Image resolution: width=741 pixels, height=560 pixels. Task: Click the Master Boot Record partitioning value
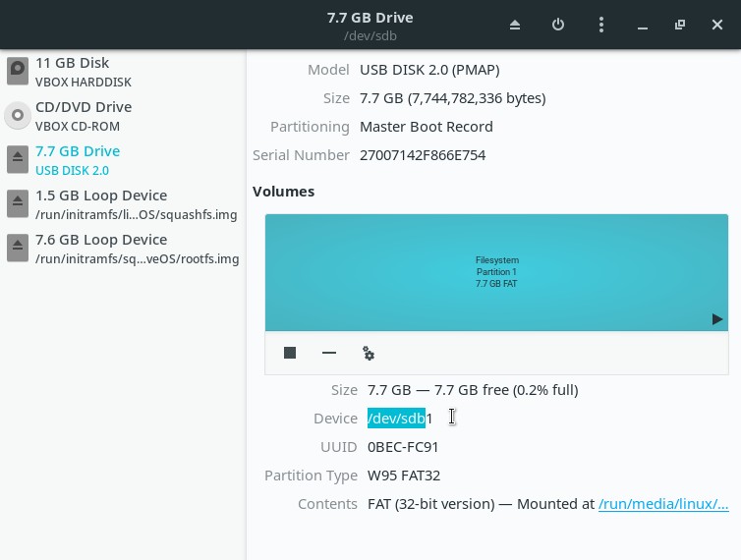pyautogui.click(x=427, y=127)
